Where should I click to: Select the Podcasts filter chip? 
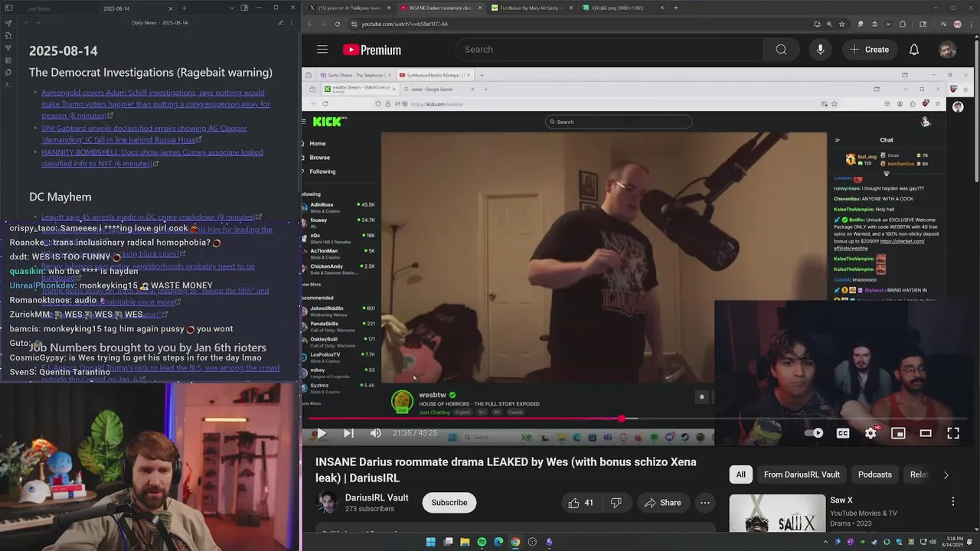tap(875, 474)
